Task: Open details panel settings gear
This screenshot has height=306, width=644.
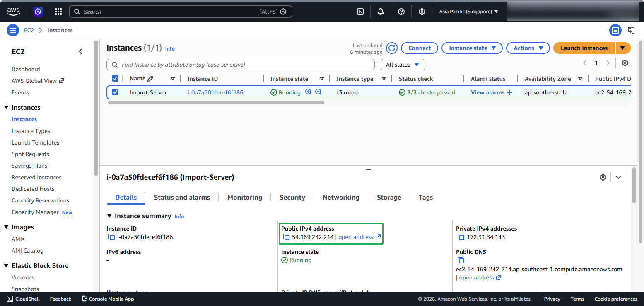Action: (x=603, y=177)
